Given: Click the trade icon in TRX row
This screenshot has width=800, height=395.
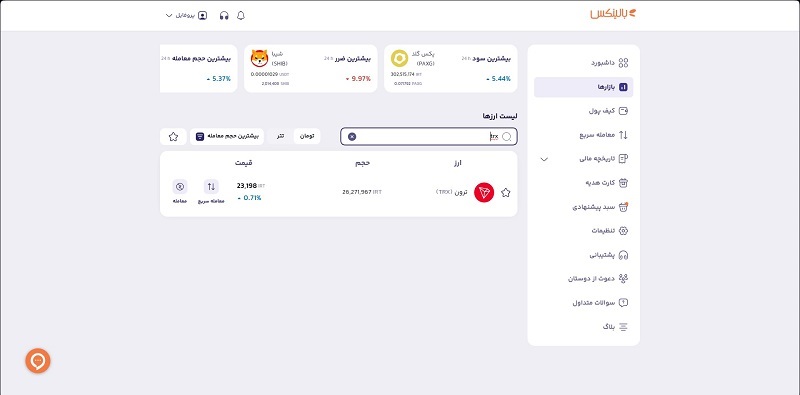Looking at the screenshot, I should pyautogui.click(x=180, y=187).
